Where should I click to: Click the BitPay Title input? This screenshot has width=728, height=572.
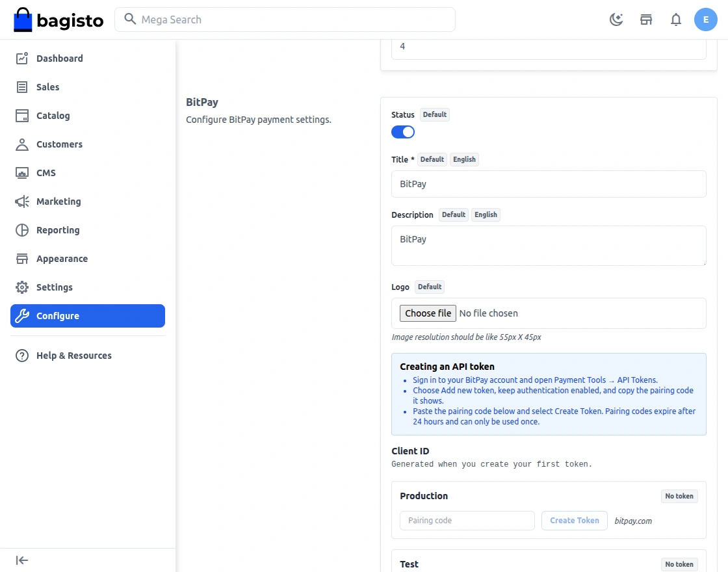(x=549, y=184)
